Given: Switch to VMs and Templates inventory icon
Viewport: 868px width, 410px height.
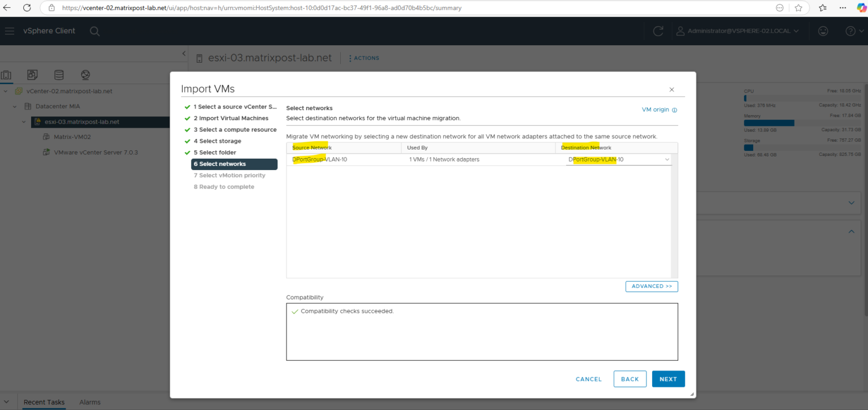Looking at the screenshot, I should [32, 75].
